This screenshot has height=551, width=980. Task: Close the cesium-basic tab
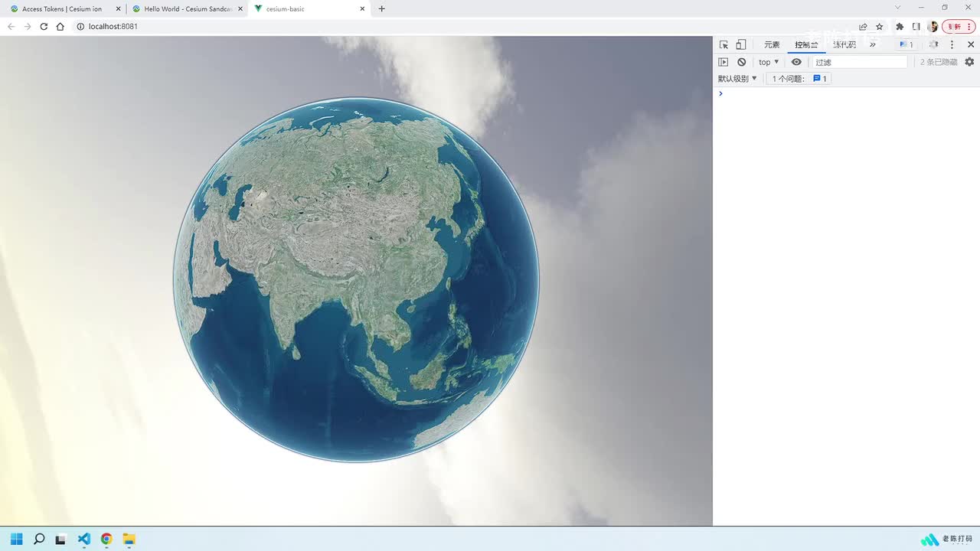click(362, 9)
